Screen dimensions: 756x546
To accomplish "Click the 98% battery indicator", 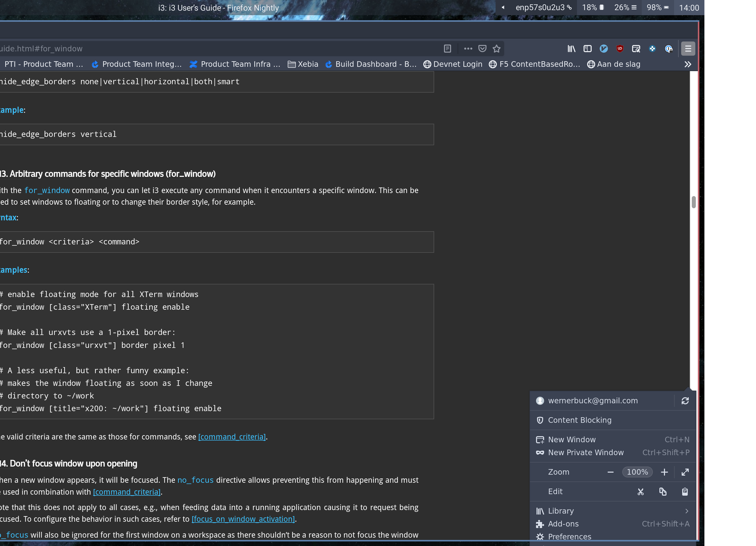I will (658, 7).
